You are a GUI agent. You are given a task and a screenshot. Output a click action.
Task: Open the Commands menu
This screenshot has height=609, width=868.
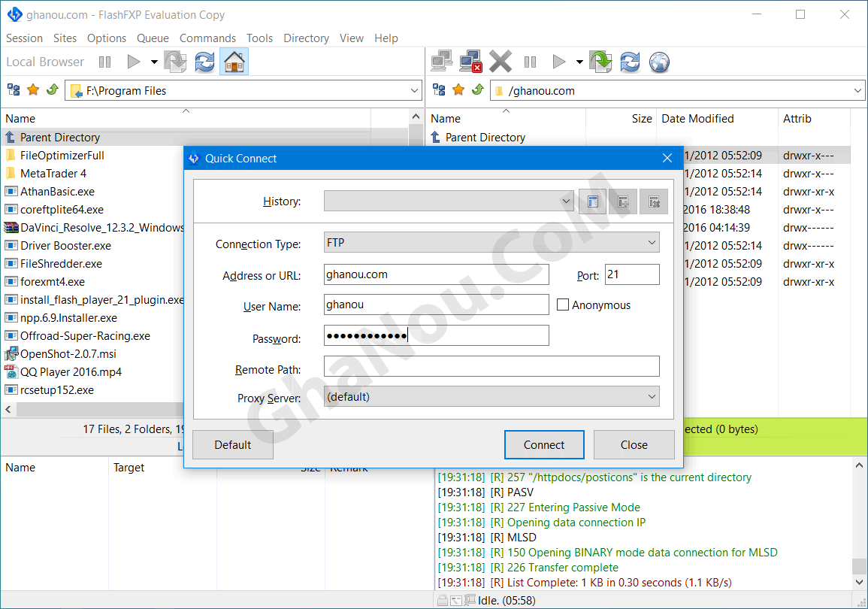click(207, 38)
